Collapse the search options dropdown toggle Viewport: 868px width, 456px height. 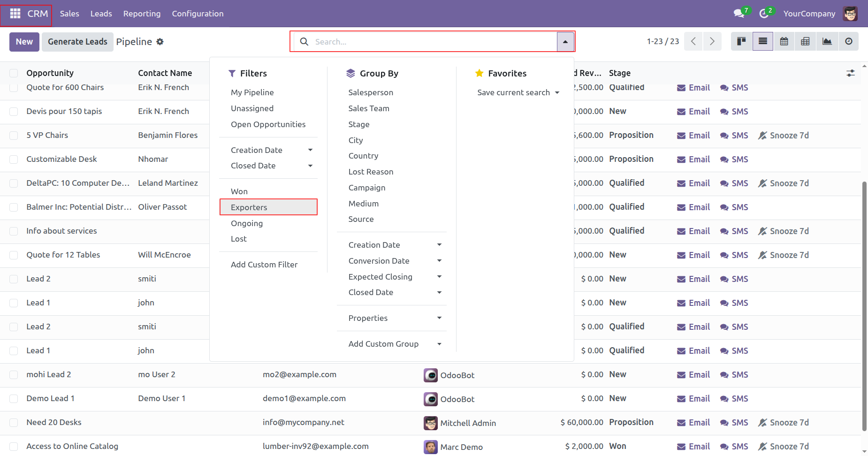[565, 42]
